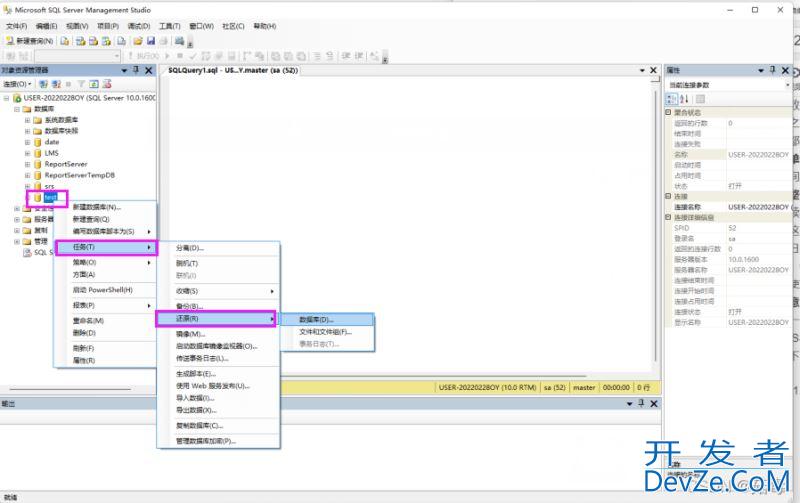800x503 pixels.
Task: Open the Object Explorer window position dropdown arrow
Action: [124, 70]
